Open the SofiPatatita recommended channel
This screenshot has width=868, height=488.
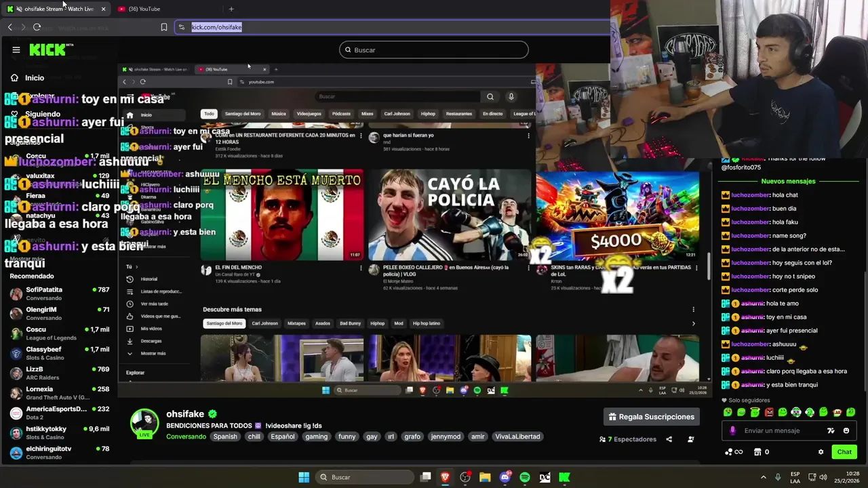point(59,293)
